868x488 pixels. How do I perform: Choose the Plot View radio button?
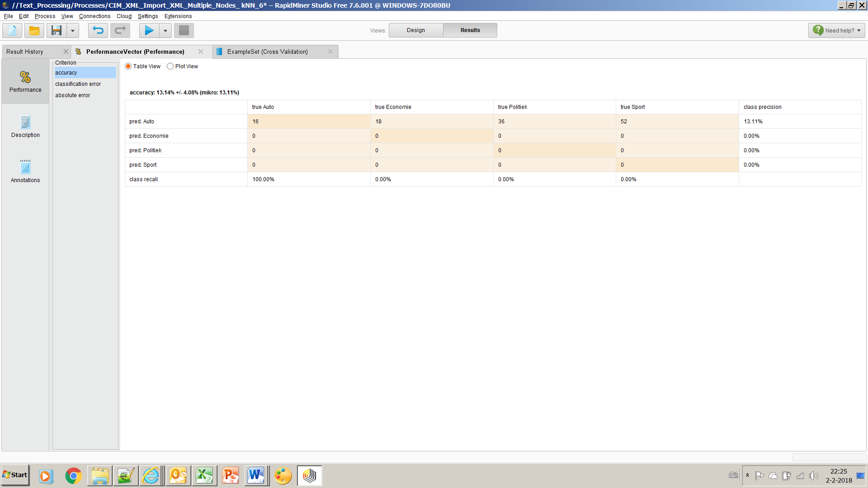point(170,66)
